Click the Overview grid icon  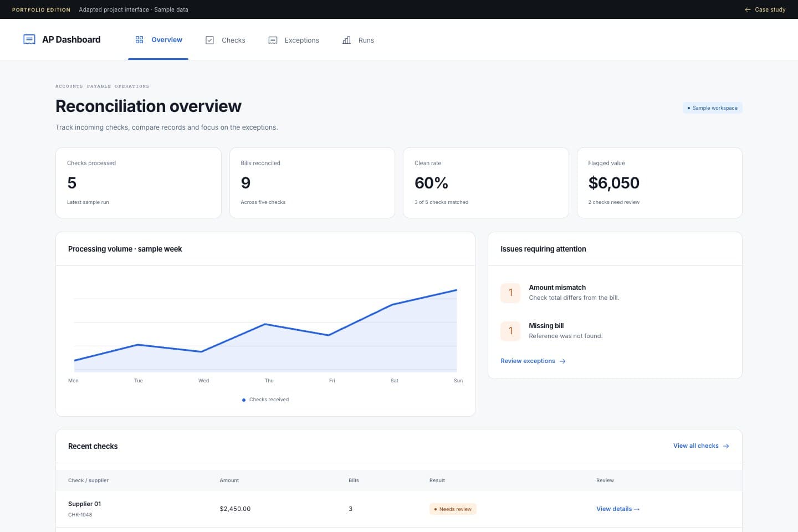click(x=139, y=40)
